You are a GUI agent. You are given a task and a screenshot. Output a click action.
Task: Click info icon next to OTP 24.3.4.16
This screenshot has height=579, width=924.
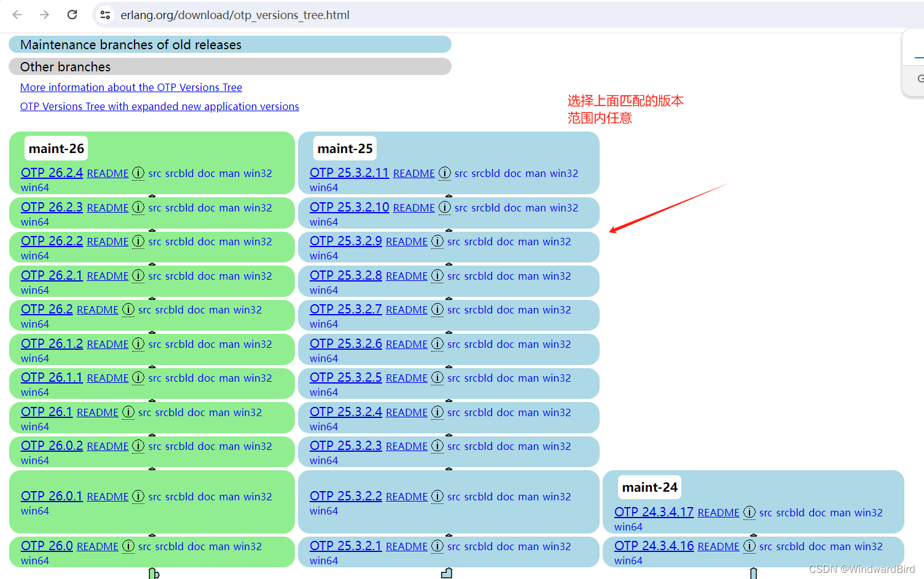point(750,546)
